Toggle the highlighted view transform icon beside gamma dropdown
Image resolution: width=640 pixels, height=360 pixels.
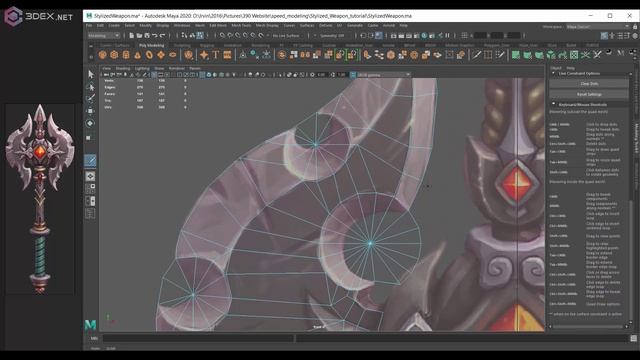click(x=353, y=75)
